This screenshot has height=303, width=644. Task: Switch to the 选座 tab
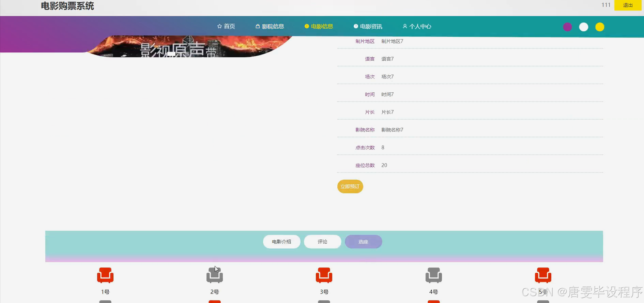363,242
